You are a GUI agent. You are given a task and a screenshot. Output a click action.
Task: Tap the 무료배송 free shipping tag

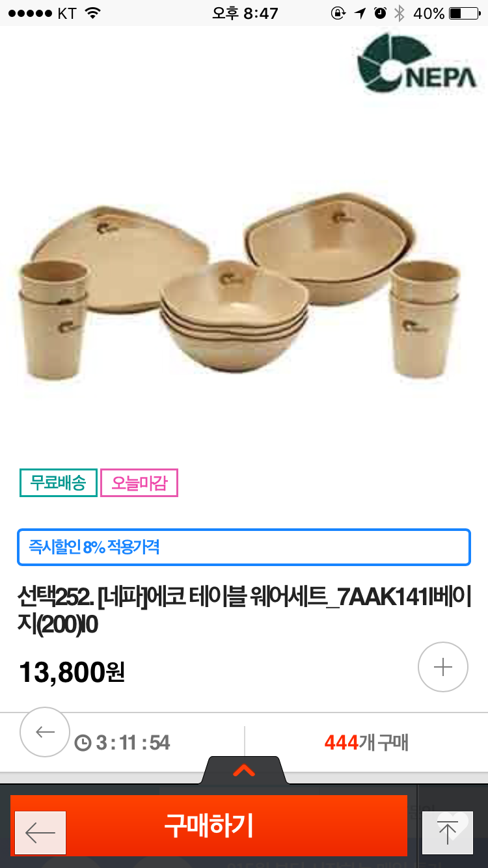[x=59, y=483]
